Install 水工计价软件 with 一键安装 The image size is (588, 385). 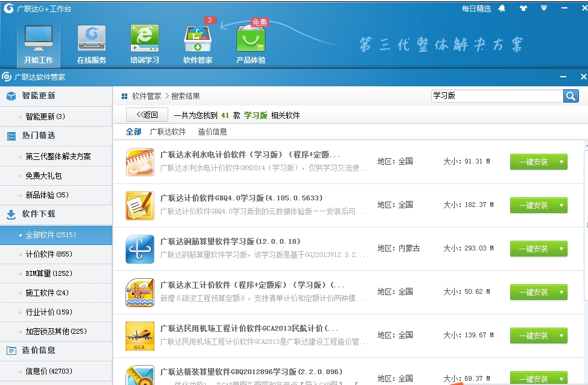click(x=533, y=292)
